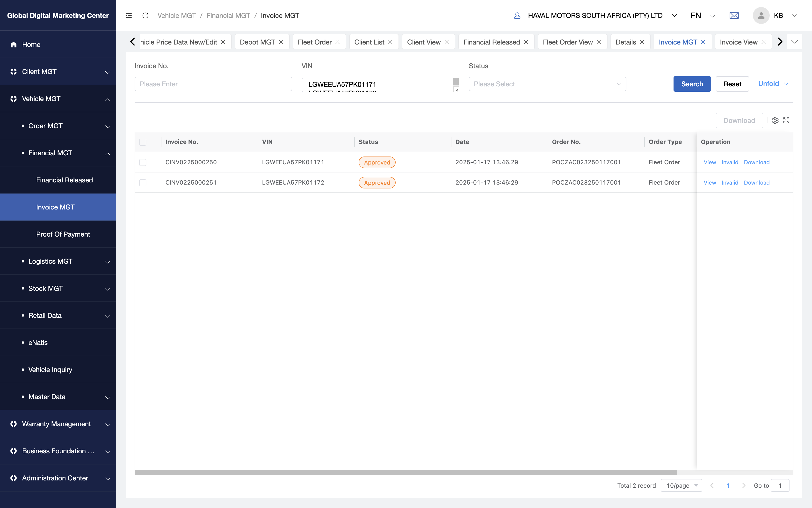Open the Status select dropdown
The height and width of the screenshot is (508, 812).
click(547, 84)
